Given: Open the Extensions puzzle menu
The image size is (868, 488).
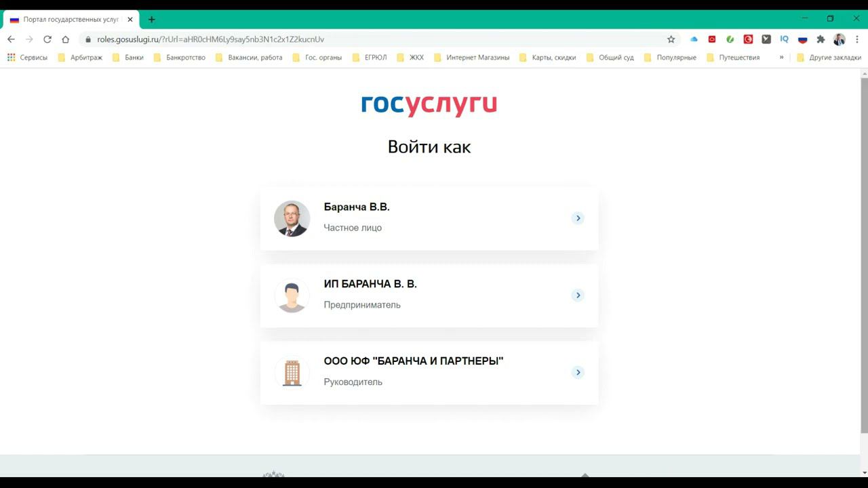Looking at the screenshot, I should tap(821, 39).
